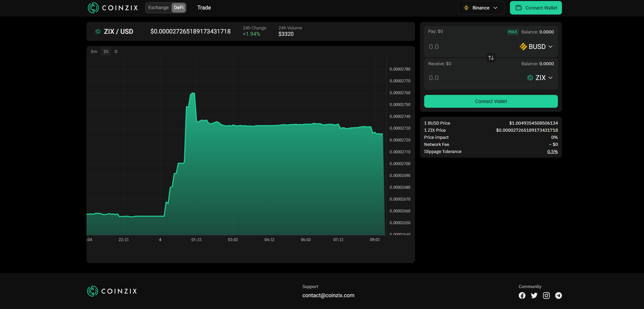Click the Coinzix logo in the header

tap(112, 7)
